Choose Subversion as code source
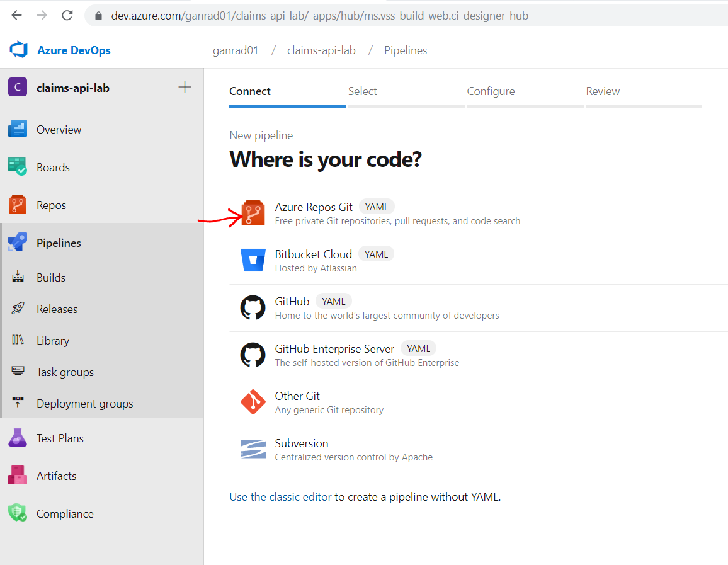 click(x=479, y=450)
